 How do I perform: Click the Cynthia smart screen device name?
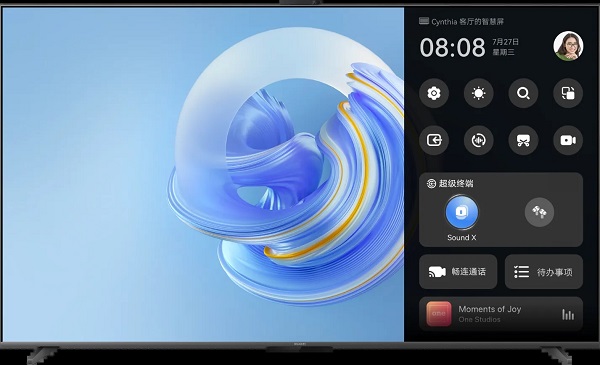[x=467, y=22]
